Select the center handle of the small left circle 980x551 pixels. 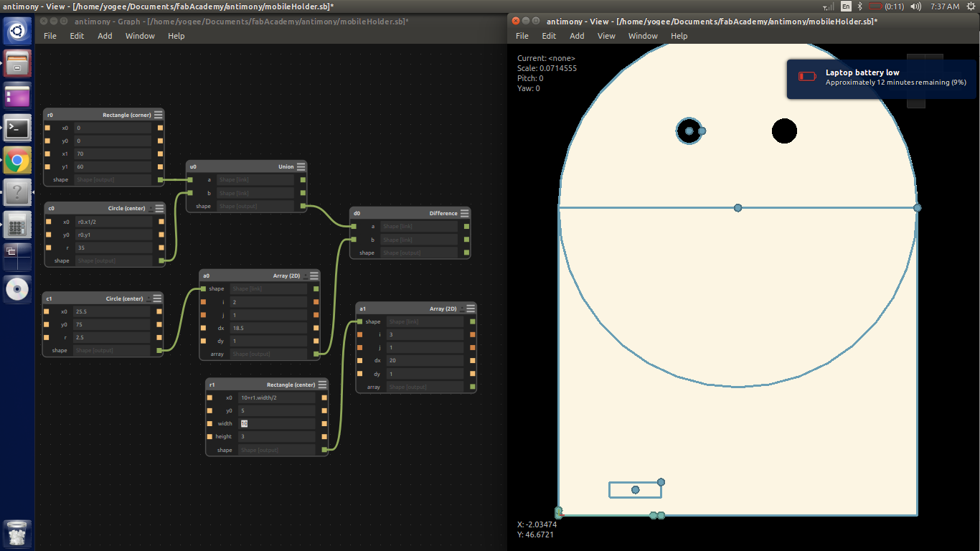(689, 131)
